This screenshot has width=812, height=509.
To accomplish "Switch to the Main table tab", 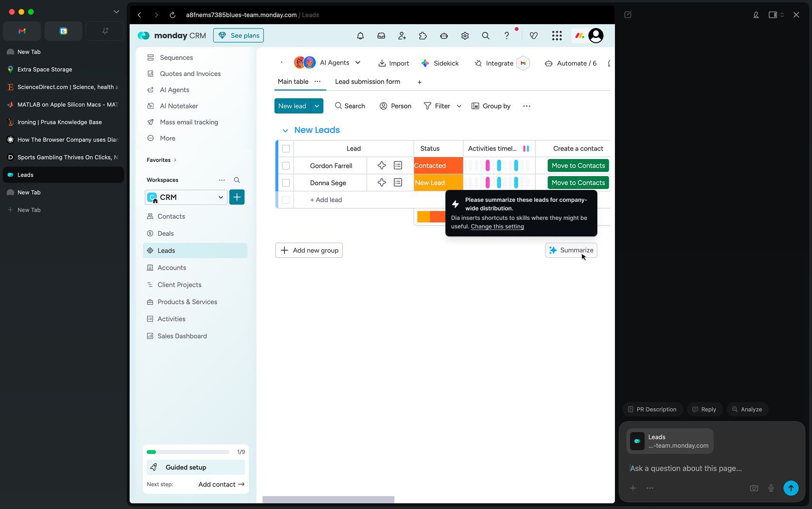I will coord(293,82).
